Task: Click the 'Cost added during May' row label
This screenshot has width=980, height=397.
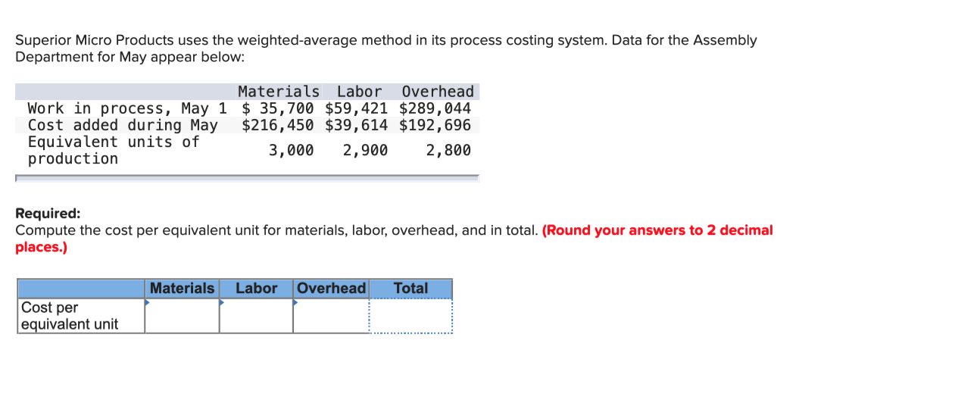Action: pyautogui.click(x=123, y=125)
